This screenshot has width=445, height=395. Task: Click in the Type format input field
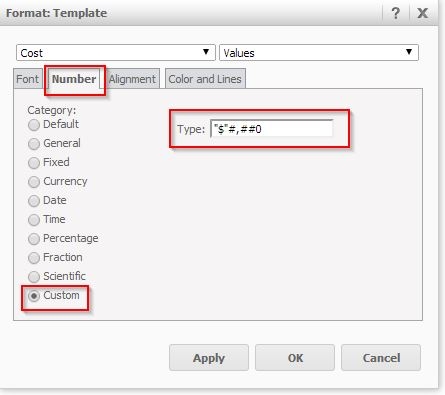point(271,129)
